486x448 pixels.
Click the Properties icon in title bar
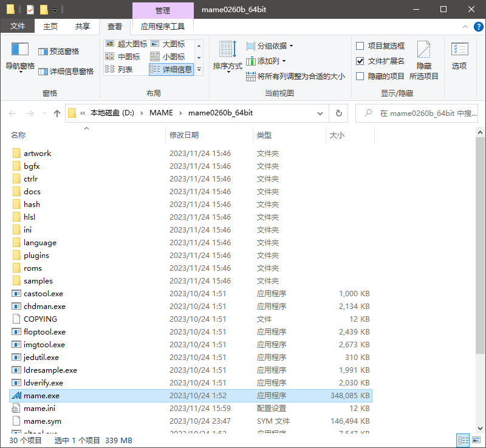(30, 10)
